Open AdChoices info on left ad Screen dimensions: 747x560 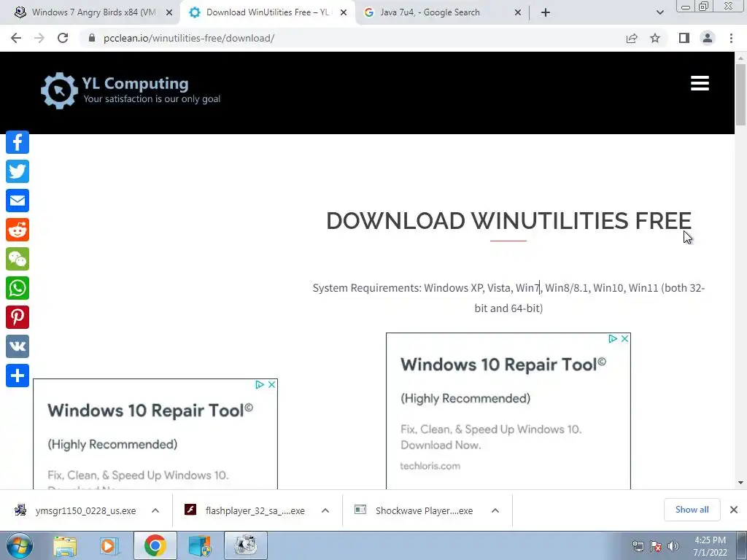tap(260, 384)
